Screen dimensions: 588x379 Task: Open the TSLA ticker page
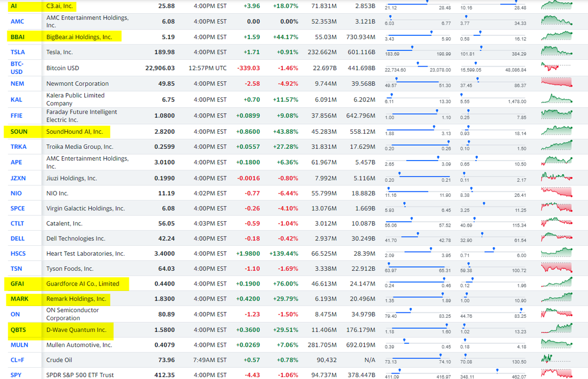(17, 52)
